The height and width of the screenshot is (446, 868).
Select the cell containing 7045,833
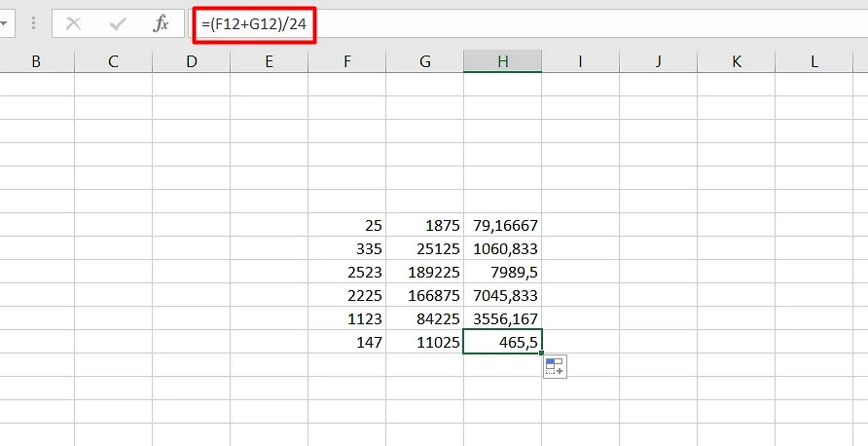pyautogui.click(x=502, y=295)
